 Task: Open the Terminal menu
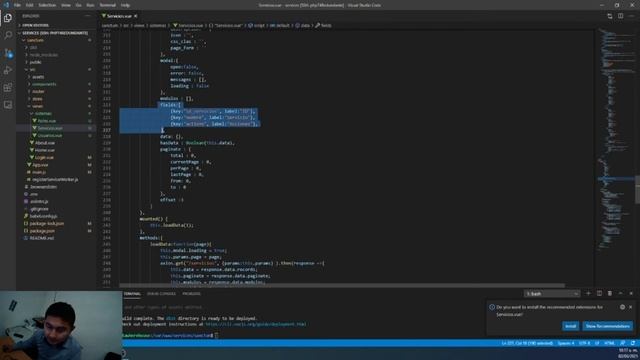(108, 5)
